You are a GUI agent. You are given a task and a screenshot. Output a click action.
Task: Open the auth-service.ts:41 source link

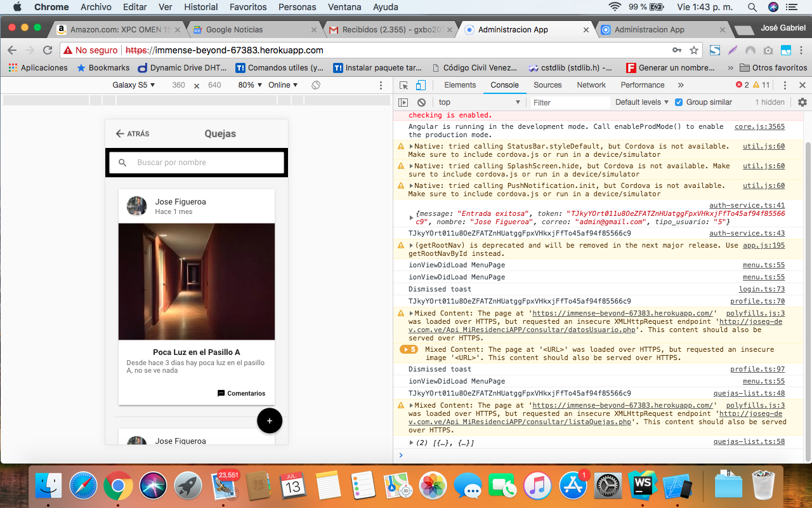click(747, 206)
